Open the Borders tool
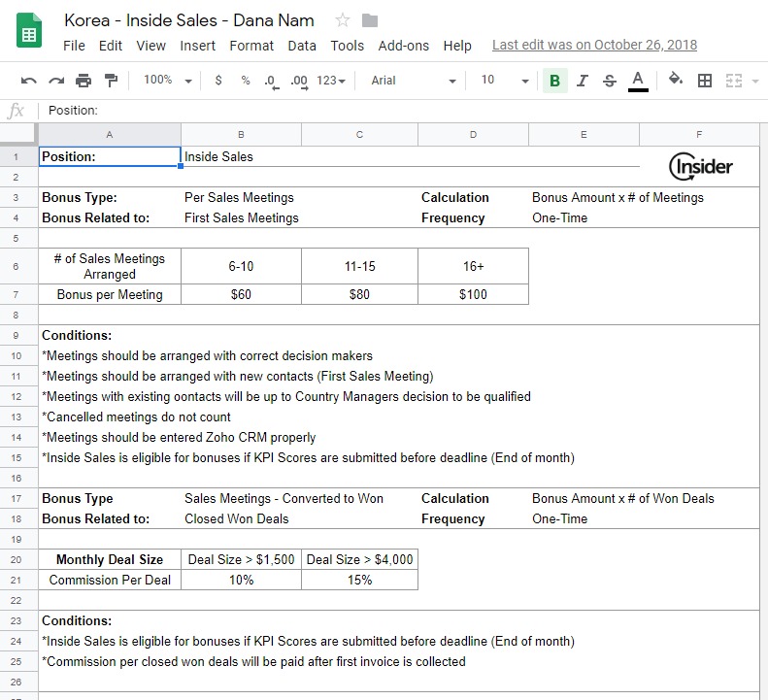768x700 pixels. tap(705, 81)
